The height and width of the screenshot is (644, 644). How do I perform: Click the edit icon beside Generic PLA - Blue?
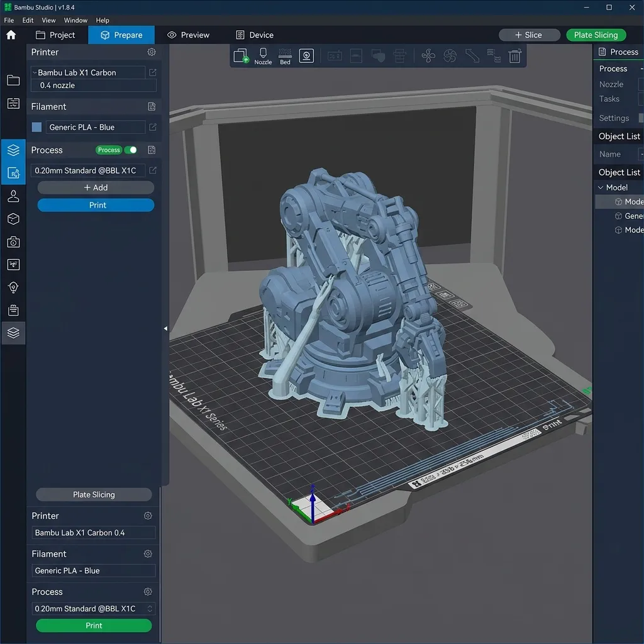pos(152,127)
